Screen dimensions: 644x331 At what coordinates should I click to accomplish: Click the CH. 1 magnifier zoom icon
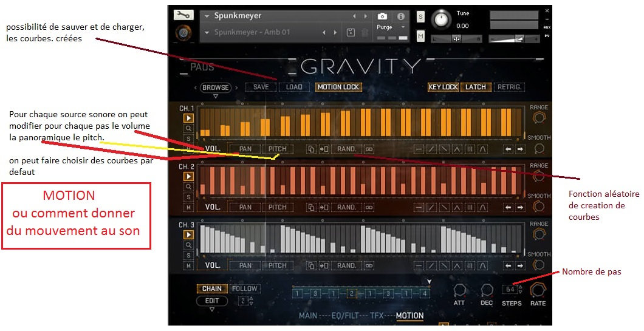point(188,128)
